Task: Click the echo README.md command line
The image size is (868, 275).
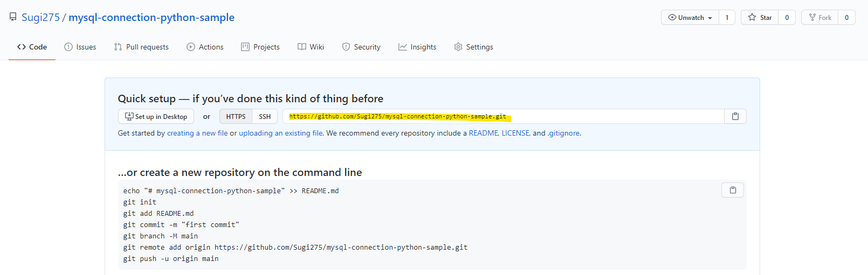Action: pyautogui.click(x=231, y=191)
